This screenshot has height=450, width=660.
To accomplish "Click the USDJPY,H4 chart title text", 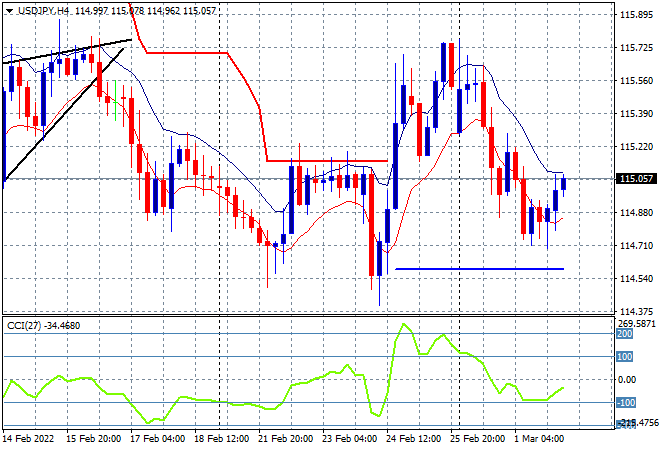I will [43, 11].
